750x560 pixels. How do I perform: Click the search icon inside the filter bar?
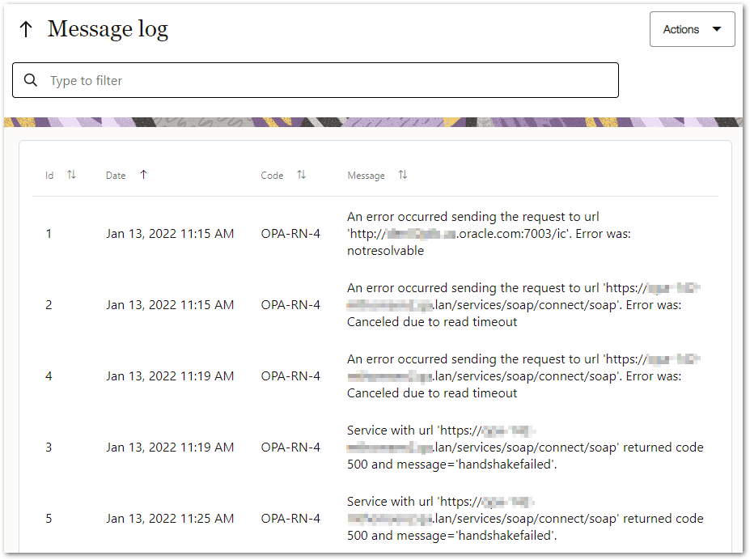coord(31,80)
